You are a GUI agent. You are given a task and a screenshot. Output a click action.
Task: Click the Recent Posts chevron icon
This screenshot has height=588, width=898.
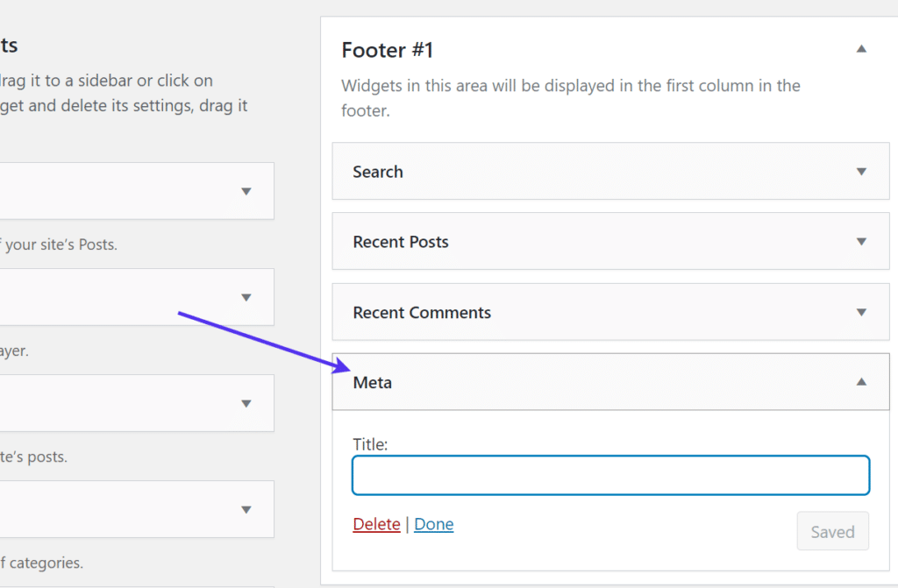[860, 242]
